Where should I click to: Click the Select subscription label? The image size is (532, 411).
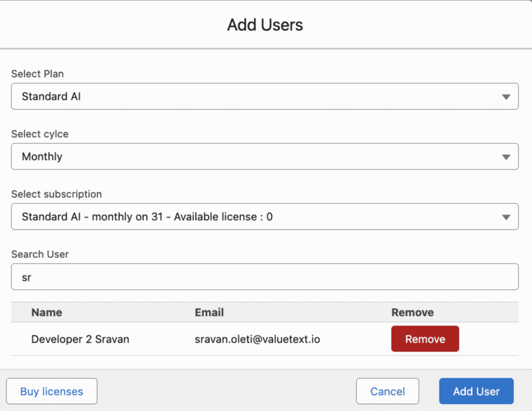(57, 194)
